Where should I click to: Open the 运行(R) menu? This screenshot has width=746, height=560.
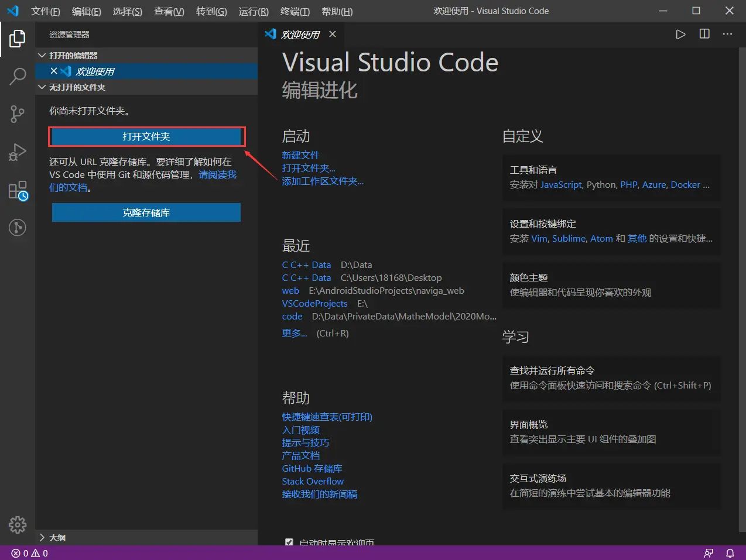(254, 11)
